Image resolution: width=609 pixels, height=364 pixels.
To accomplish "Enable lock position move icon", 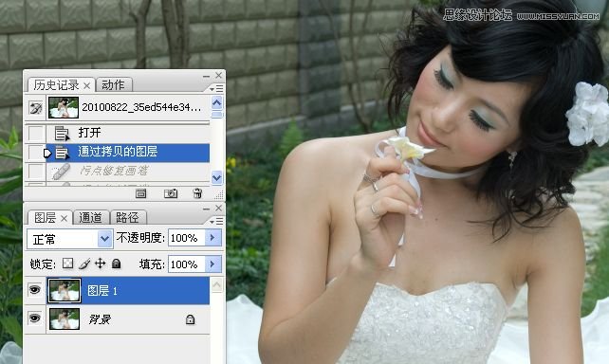I will click(x=101, y=264).
